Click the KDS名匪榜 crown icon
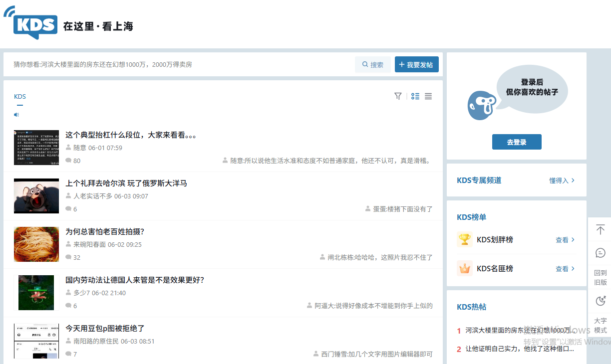 click(465, 268)
